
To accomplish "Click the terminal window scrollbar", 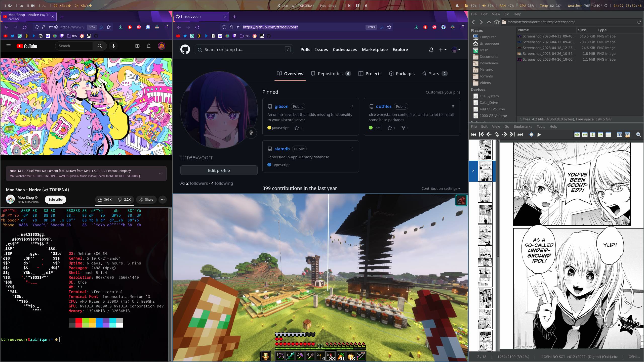I will click(x=170, y=284).
